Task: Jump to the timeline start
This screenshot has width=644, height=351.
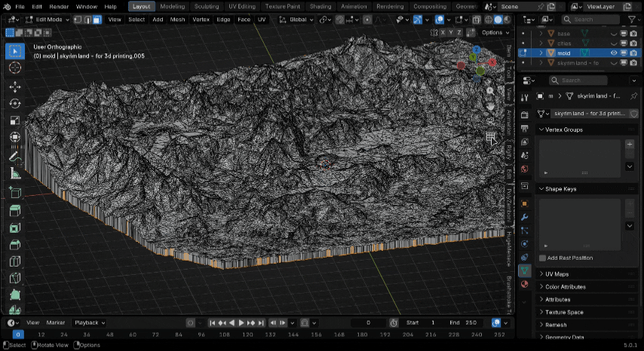Action: (213, 322)
